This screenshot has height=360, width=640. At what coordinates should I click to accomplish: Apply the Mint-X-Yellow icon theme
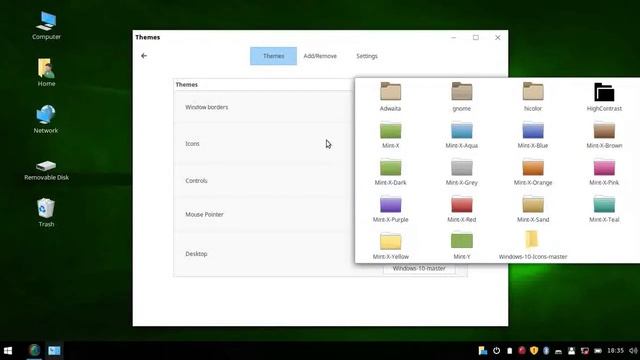point(390,246)
